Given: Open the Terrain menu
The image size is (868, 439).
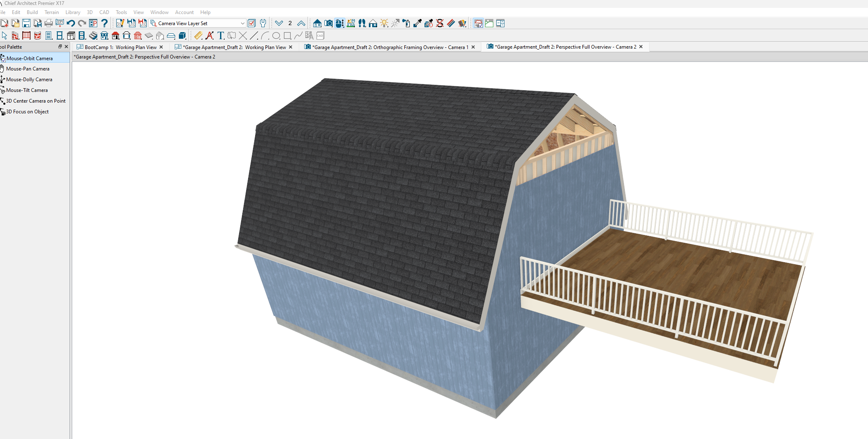Looking at the screenshot, I should pos(52,12).
